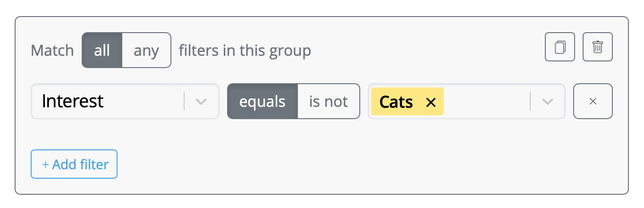Duplicate this filter group with copy icon

560,47
